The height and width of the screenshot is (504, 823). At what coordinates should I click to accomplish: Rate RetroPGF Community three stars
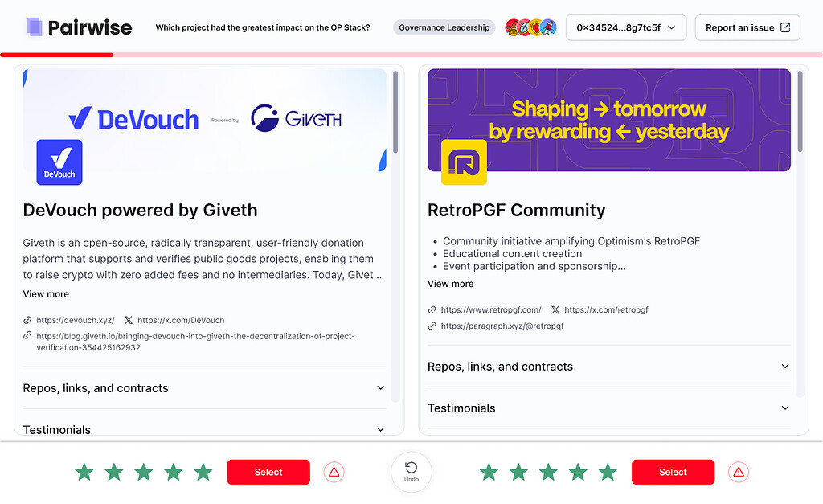pos(548,472)
